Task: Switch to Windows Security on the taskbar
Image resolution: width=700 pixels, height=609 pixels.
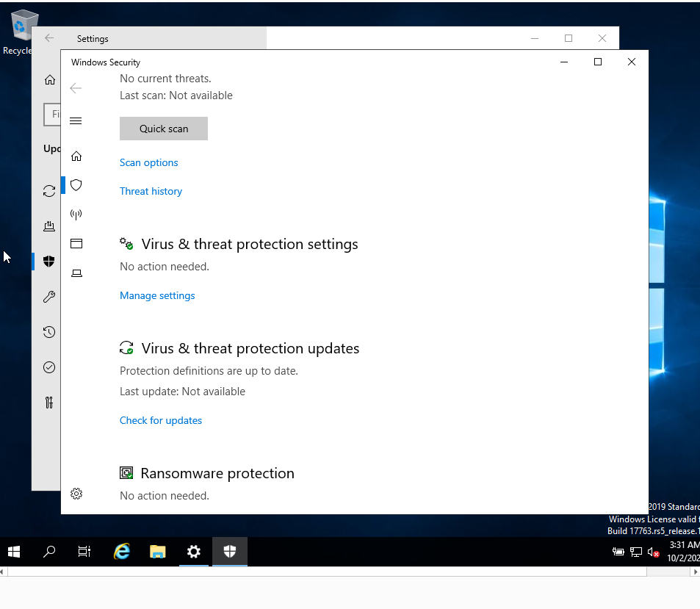Action: coord(230,552)
